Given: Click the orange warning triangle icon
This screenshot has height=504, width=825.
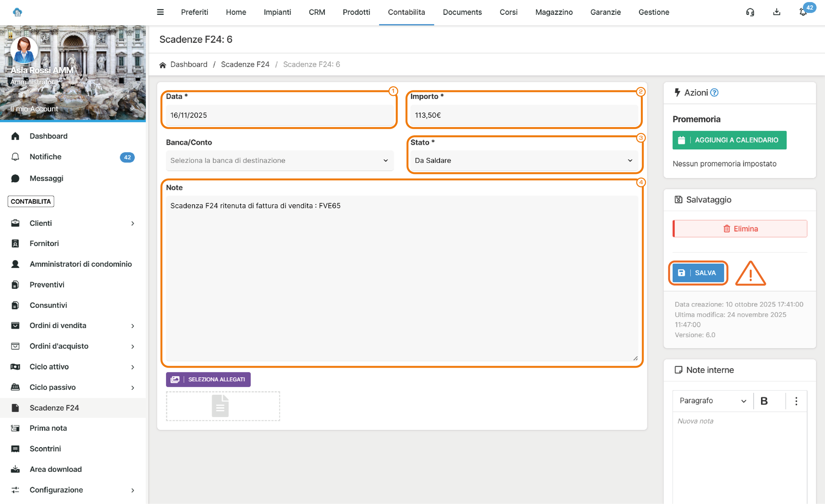Looking at the screenshot, I should 750,274.
